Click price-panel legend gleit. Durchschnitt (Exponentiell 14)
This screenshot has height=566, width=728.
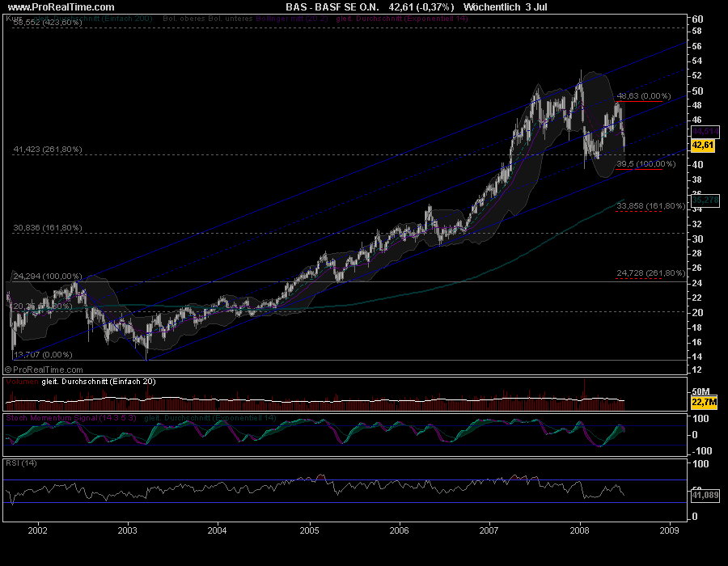point(402,19)
